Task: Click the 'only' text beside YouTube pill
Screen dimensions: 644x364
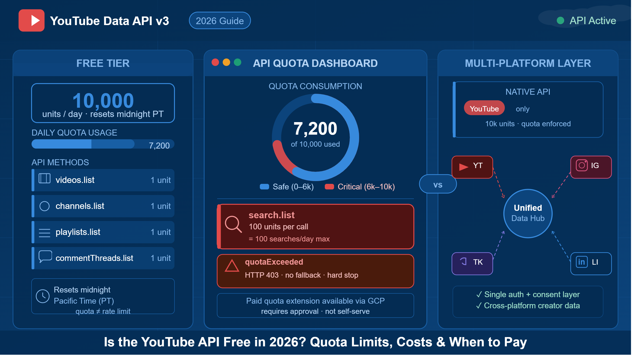Action: (x=522, y=109)
